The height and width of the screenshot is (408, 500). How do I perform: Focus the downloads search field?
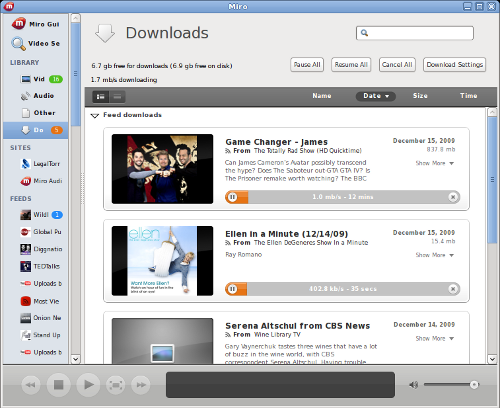click(x=415, y=33)
